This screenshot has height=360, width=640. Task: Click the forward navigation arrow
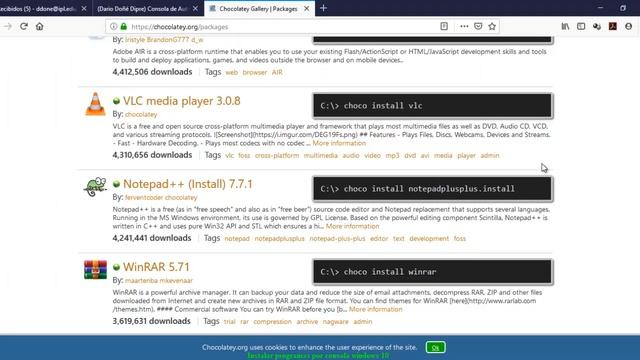click(8, 27)
